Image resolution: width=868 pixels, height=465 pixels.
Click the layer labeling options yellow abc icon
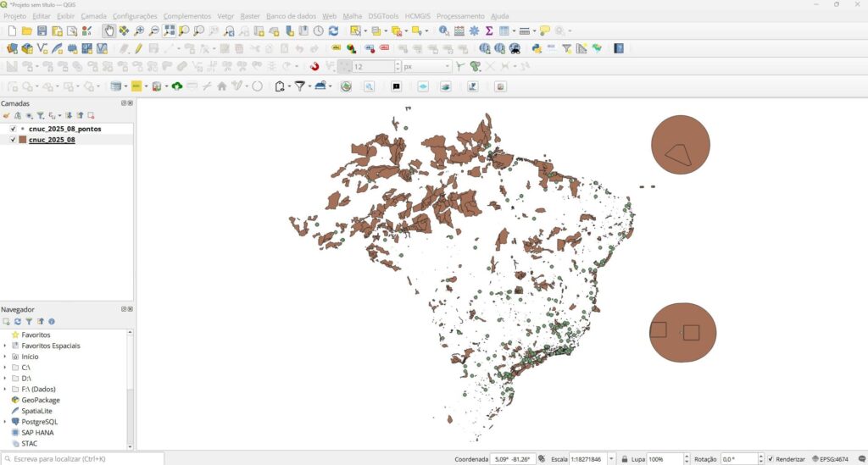tap(336, 48)
